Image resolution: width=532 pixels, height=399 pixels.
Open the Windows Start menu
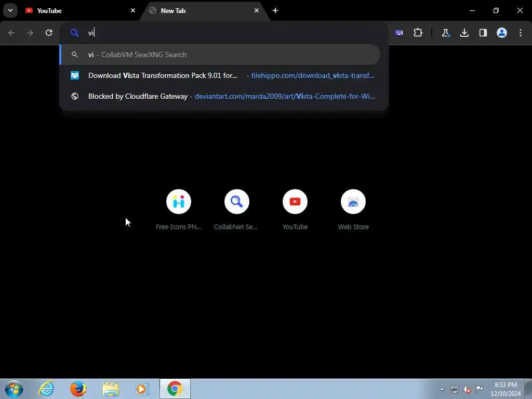14,389
